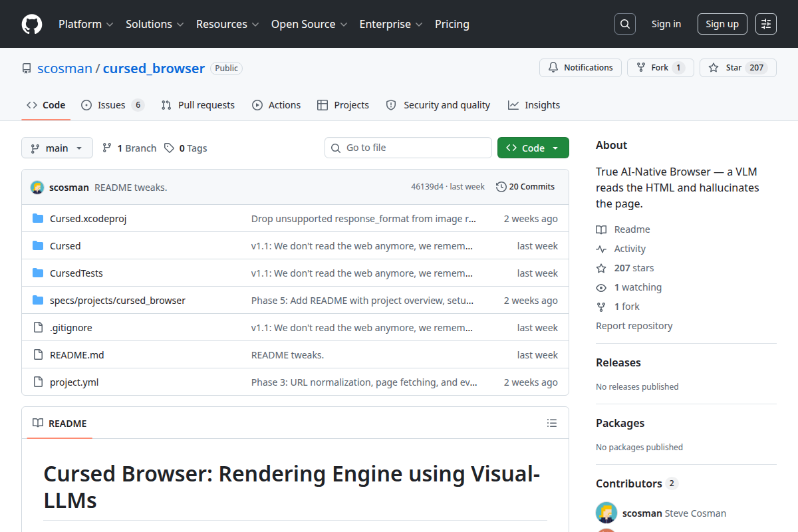Open the README.md file
This screenshot has height=532, width=798.
[77, 355]
